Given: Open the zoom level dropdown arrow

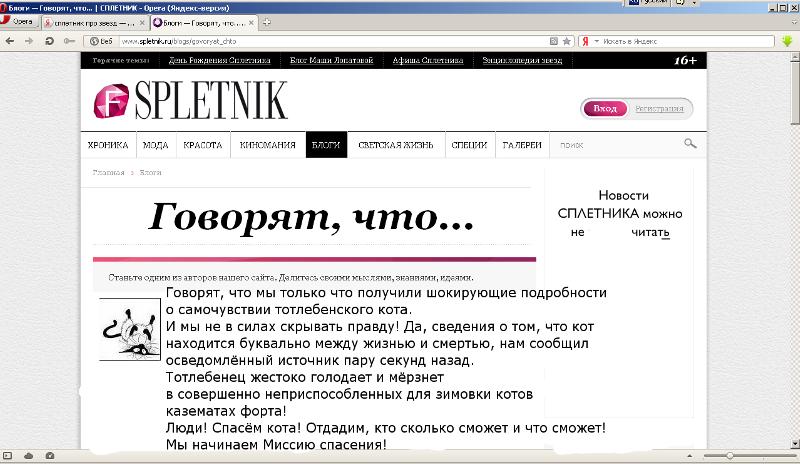Looking at the screenshot, I should click(x=690, y=456).
